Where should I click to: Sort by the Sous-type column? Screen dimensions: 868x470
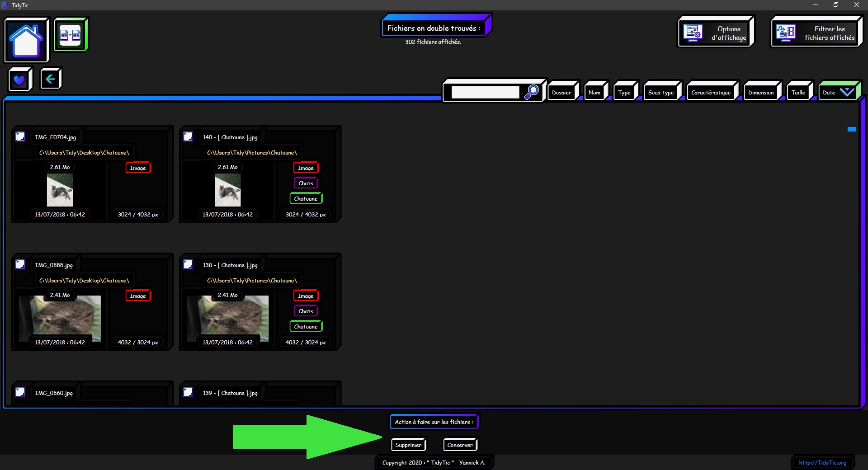point(660,93)
